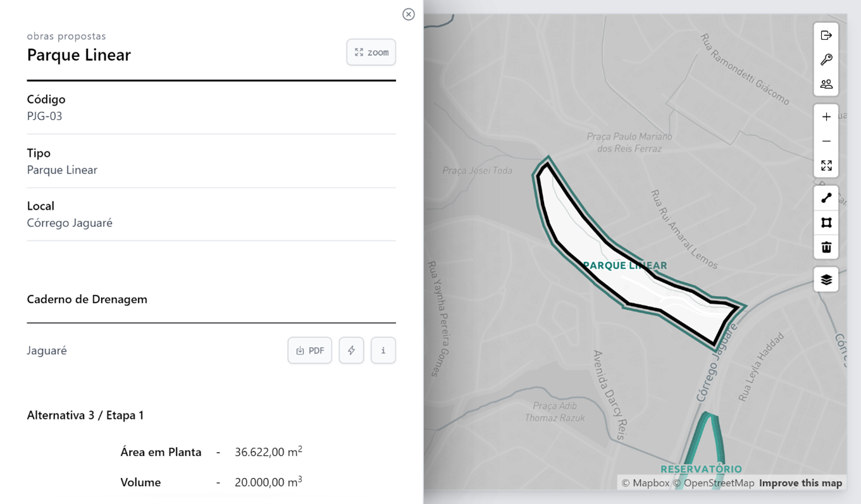Click the Praça Paulo Mariano map label
Screen dimensions: 861x504
point(629,142)
